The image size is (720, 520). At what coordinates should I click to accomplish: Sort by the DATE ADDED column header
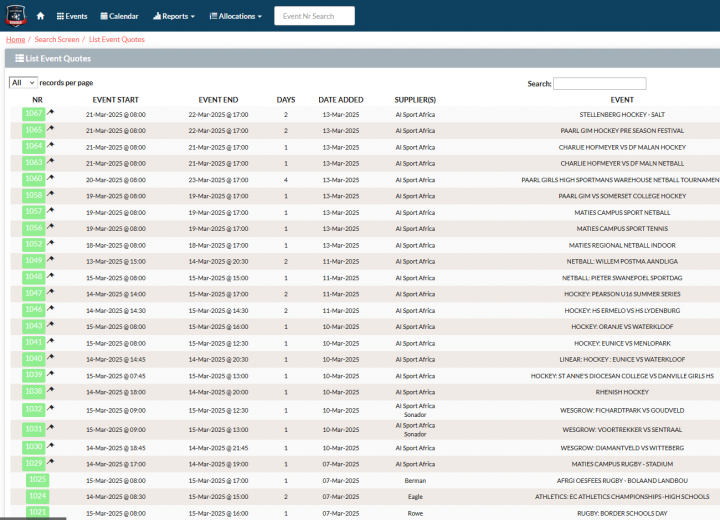tap(341, 100)
